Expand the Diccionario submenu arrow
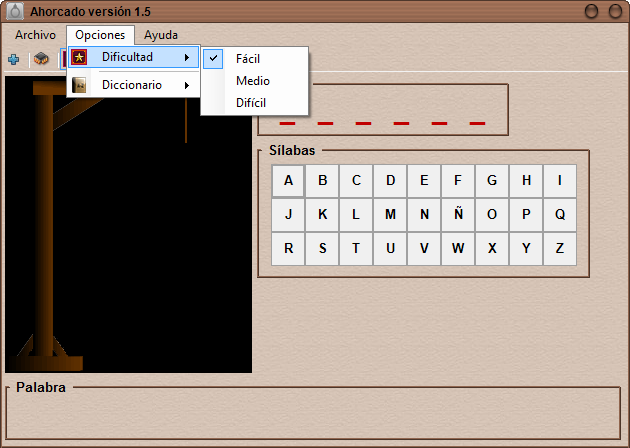Screen dimensions: 630x448 click(186, 86)
